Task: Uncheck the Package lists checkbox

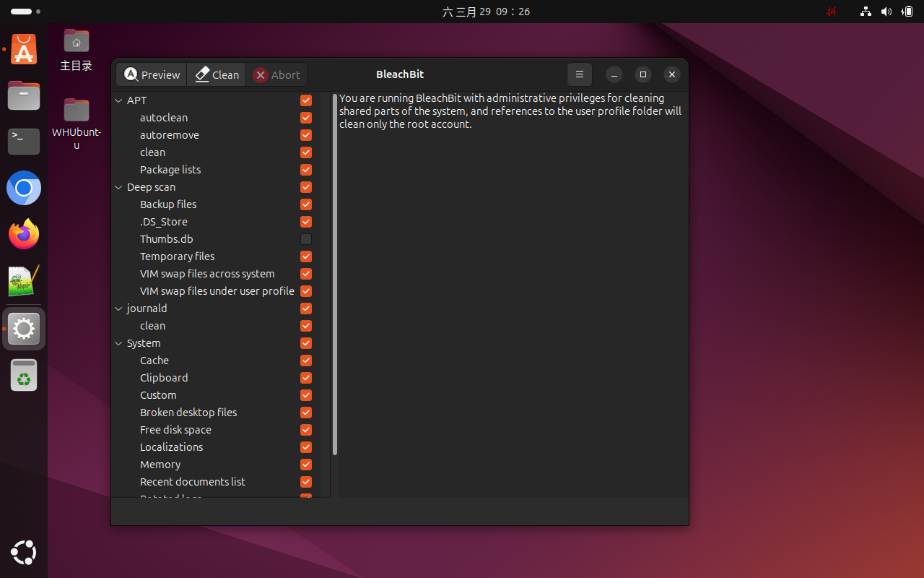Action: pos(306,170)
